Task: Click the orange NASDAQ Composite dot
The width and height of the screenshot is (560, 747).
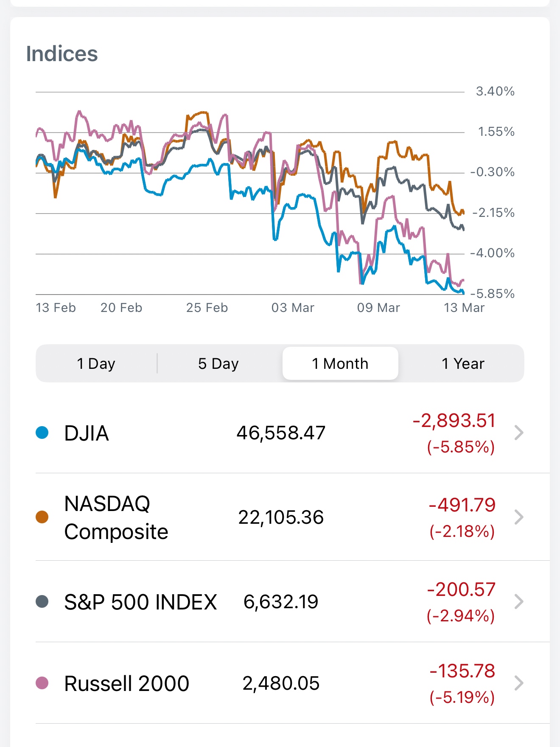Action: click(x=42, y=517)
